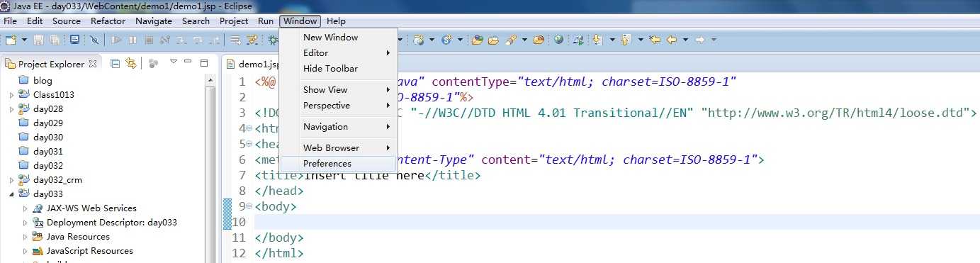
Task: Click the Last Edit Location icon
Action: pyautogui.click(x=655, y=40)
